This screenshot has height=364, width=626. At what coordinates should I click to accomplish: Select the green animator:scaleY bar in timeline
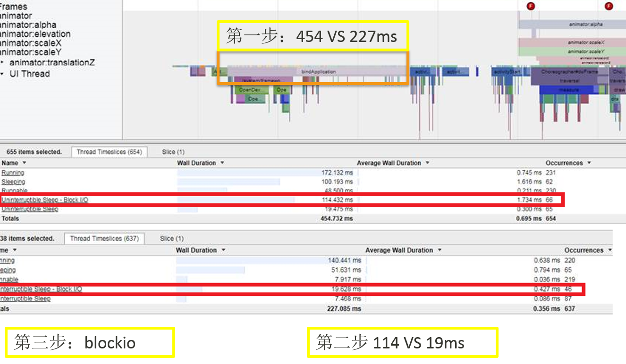point(572,51)
